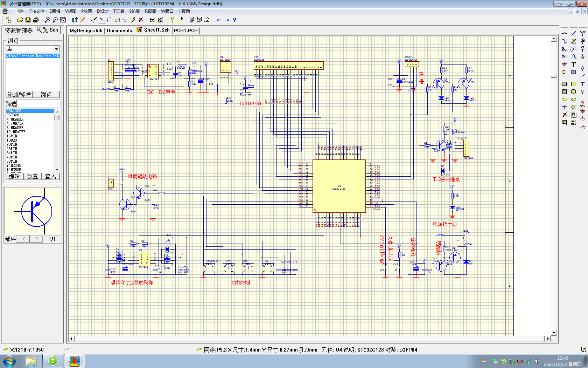
Task: Open the Windows Start button
Action: coord(9,361)
